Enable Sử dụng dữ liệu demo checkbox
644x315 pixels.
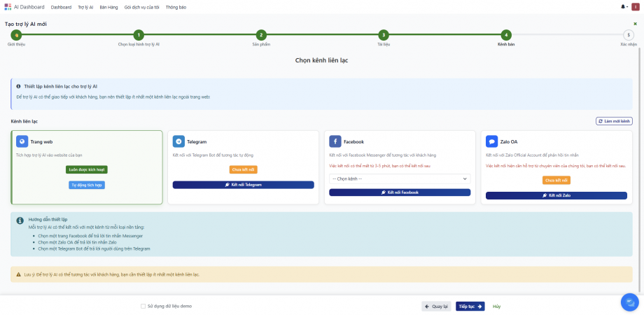coord(143,306)
